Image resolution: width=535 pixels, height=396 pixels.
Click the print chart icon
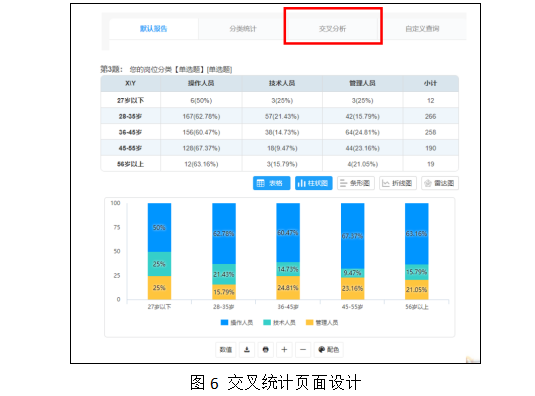[x=265, y=350]
